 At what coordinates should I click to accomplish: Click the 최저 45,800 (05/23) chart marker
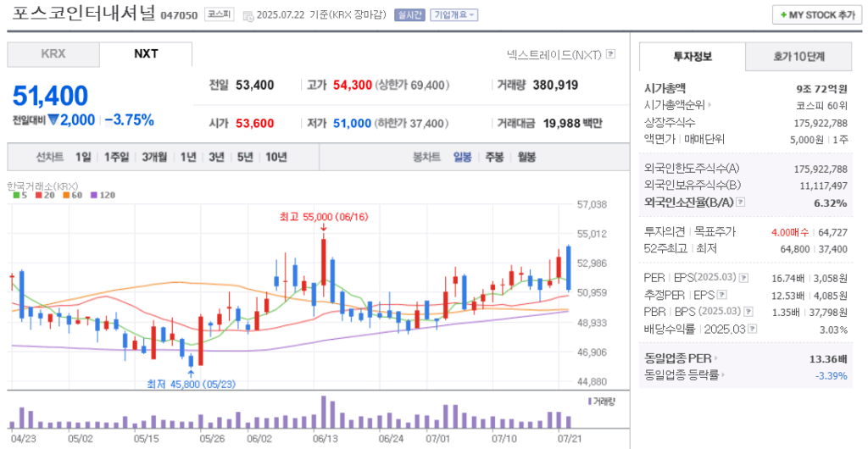pyautogui.click(x=191, y=384)
